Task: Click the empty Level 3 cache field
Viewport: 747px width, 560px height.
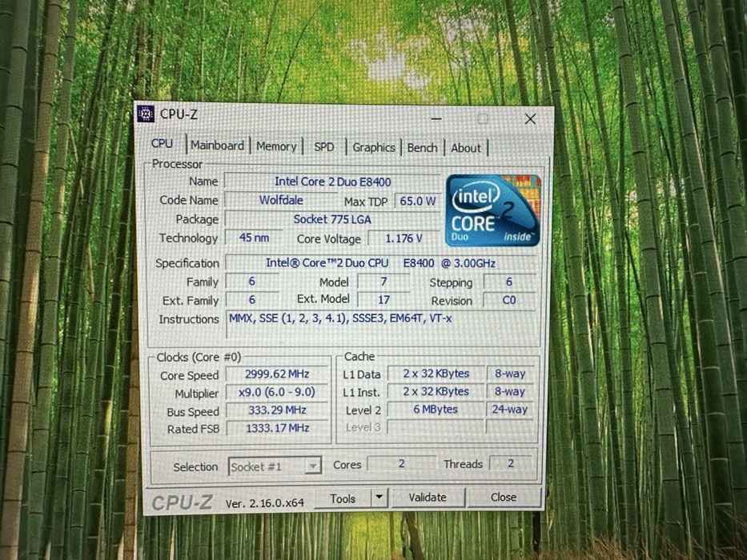Action: 436,427
